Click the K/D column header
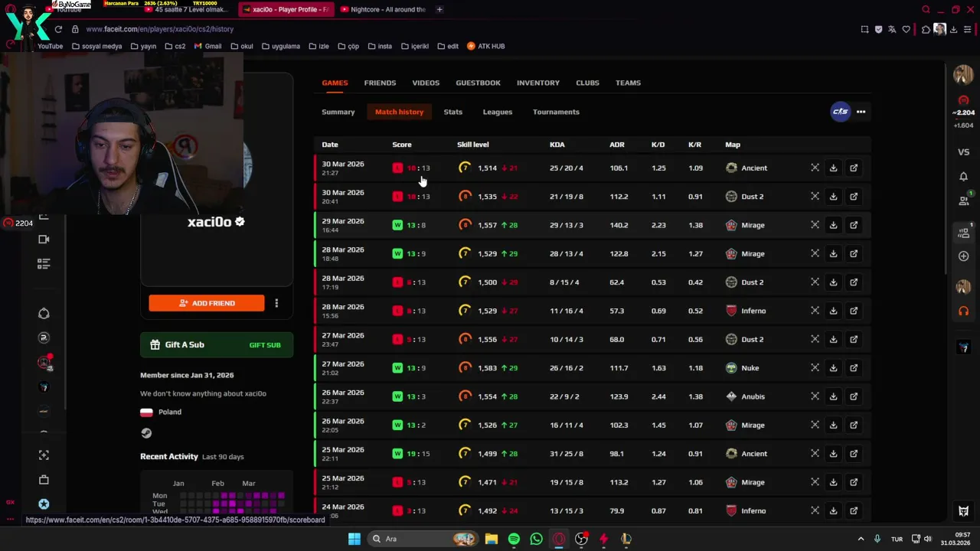The height and width of the screenshot is (551, 980). click(658, 145)
